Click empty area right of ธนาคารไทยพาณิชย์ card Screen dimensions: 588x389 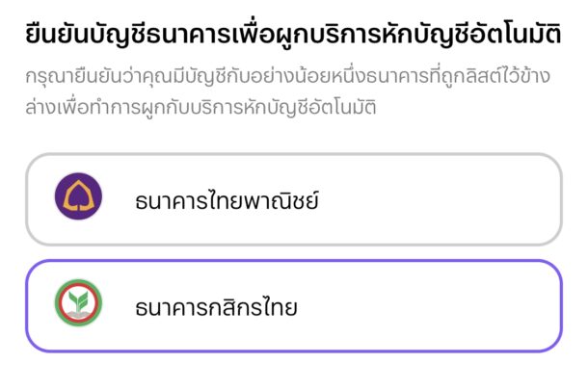439,199
